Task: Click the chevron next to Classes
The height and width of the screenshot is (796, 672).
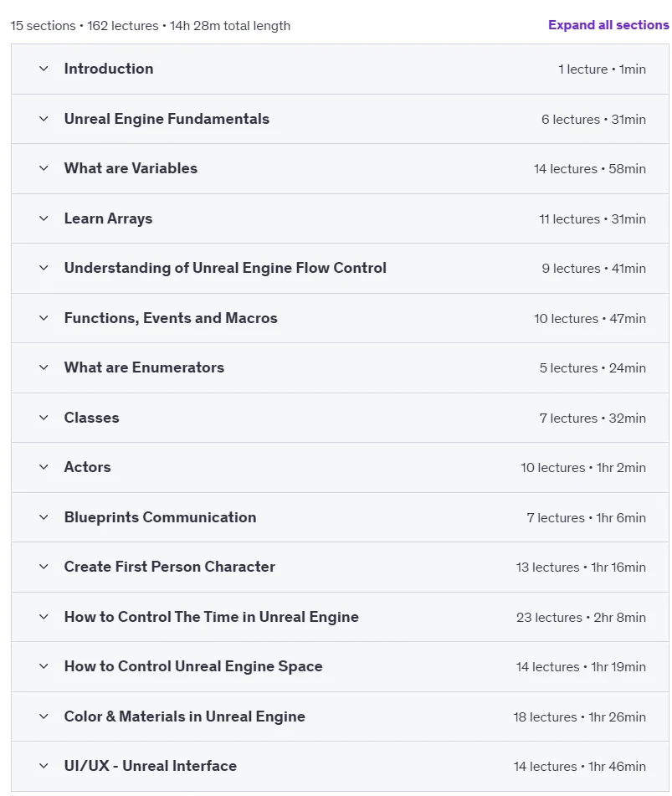Action: (44, 418)
